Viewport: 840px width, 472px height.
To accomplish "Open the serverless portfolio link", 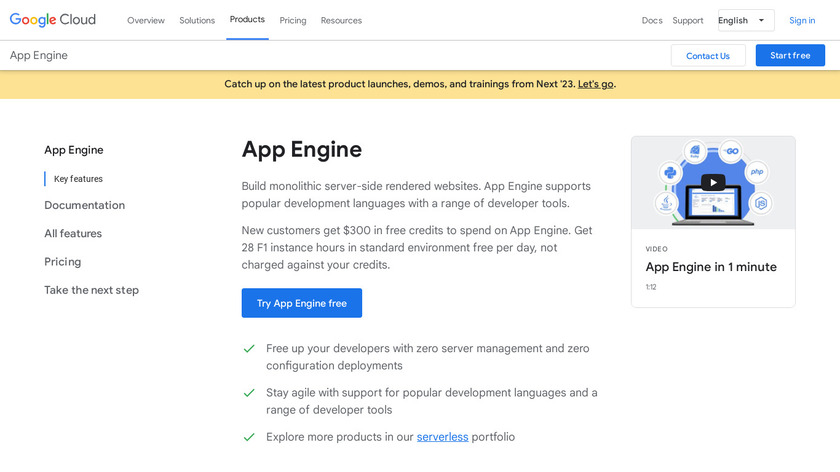I will [442, 437].
